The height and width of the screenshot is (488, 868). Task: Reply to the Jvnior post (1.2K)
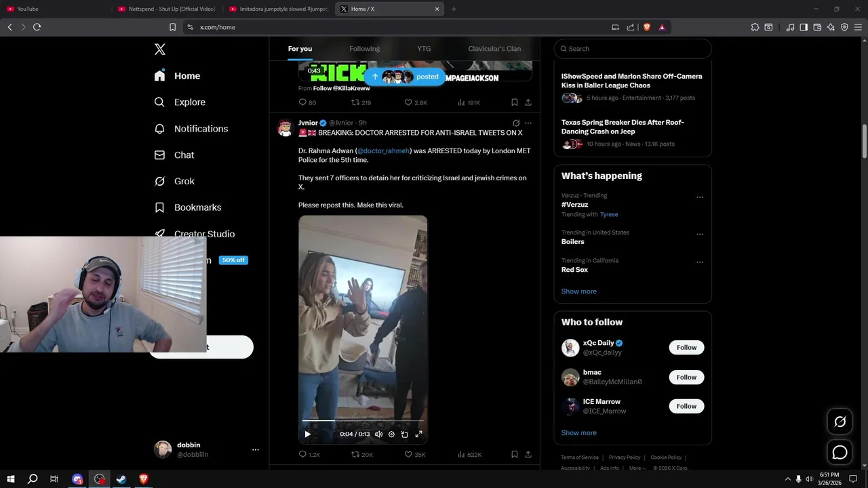pyautogui.click(x=309, y=454)
